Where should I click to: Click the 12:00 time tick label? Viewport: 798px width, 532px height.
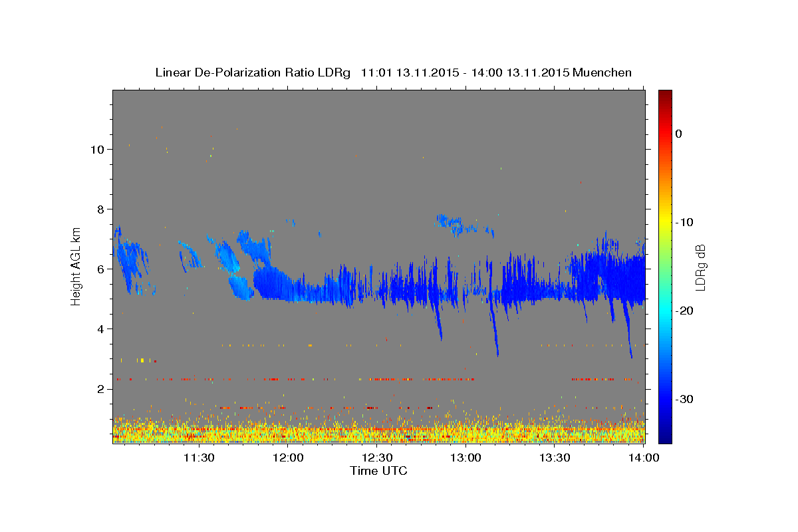tap(287, 458)
